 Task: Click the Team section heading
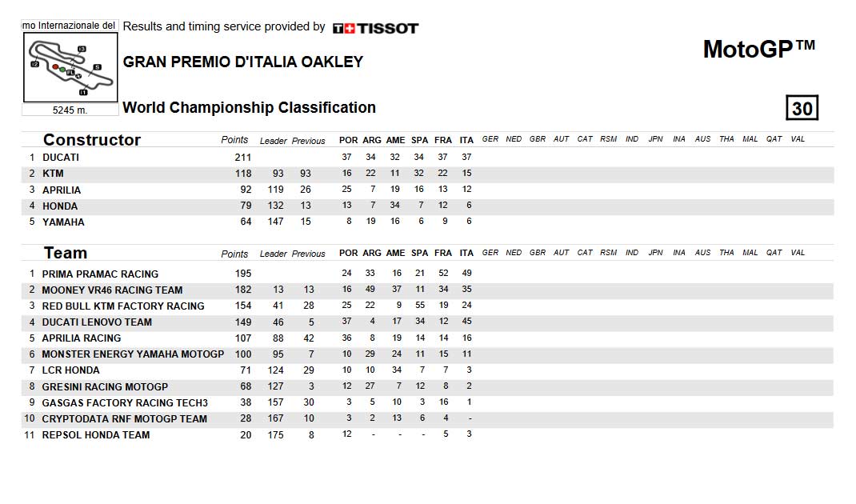(66, 253)
